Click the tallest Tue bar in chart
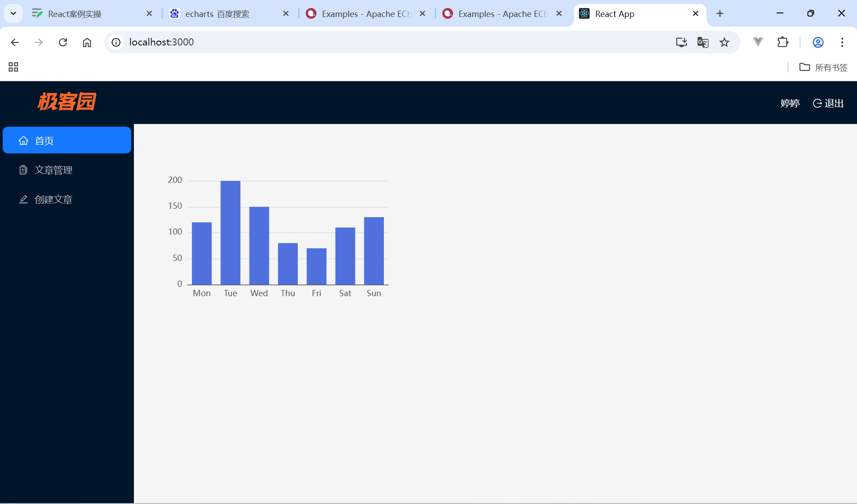The height and width of the screenshot is (504, 857). [230, 232]
